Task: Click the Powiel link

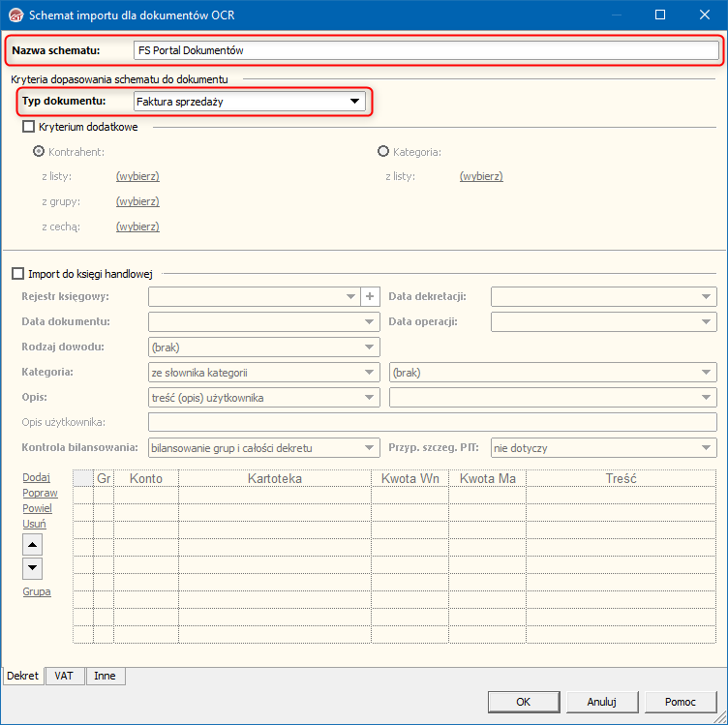Action: pos(37,508)
